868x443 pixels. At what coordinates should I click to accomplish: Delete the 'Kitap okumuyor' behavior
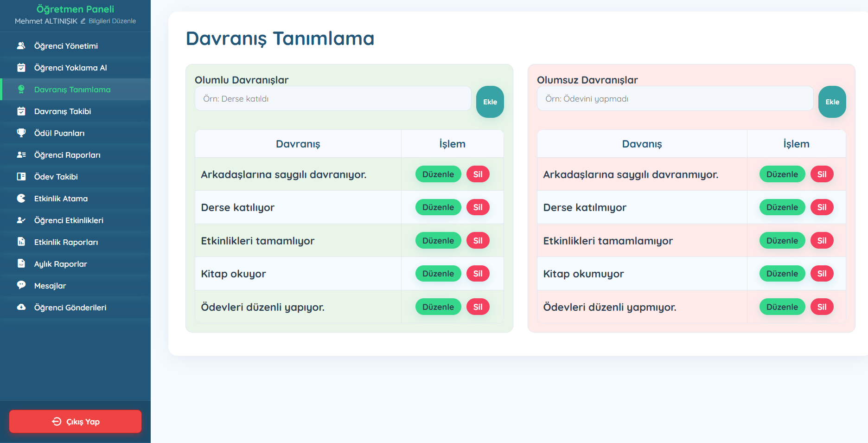coord(822,274)
